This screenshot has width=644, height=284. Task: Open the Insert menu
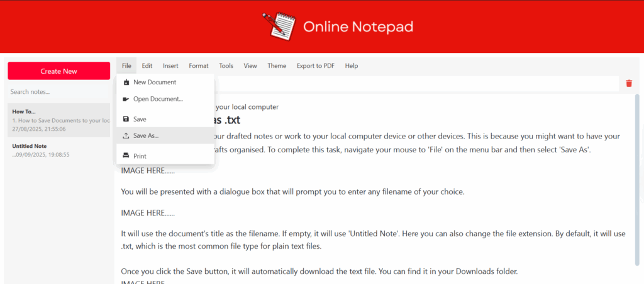170,65
